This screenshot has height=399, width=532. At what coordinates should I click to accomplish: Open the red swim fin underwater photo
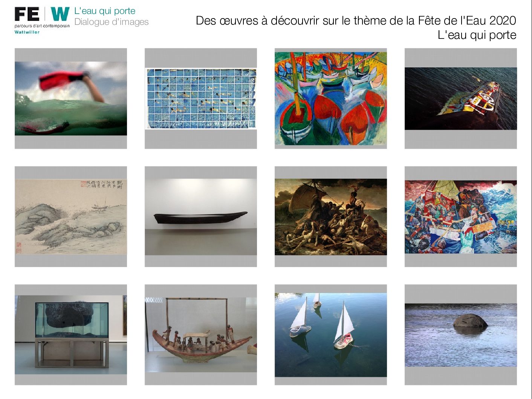click(x=71, y=98)
